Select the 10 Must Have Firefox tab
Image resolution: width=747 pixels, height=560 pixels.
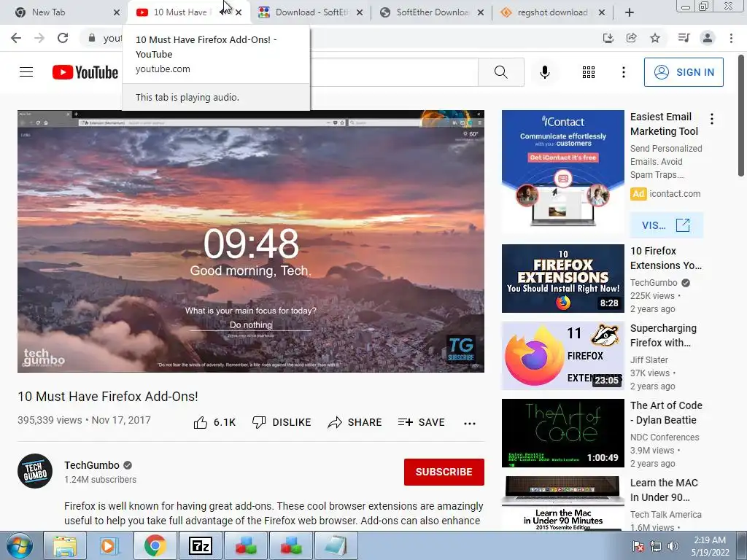(x=180, y=12)
